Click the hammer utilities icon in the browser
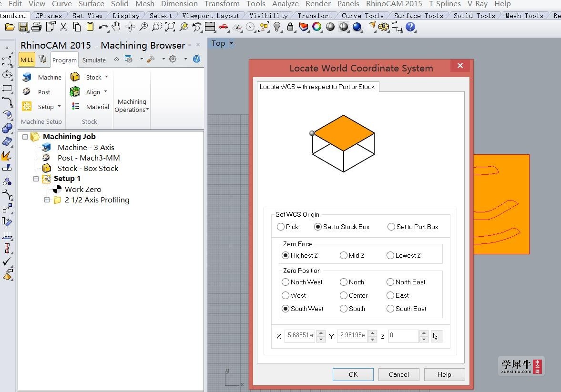 pos(151,59)
